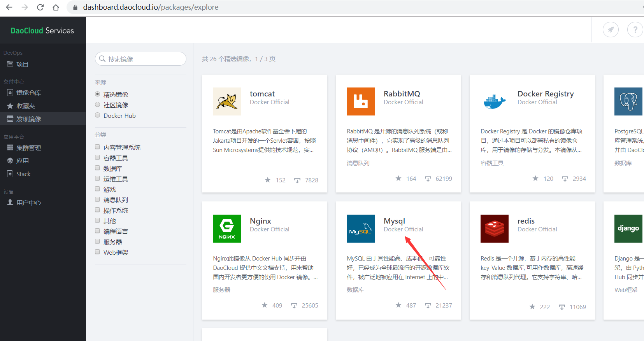Select the 精选镜像 source radio
The width and height of the screenshot is (644, 341).
tap(98, 94)
